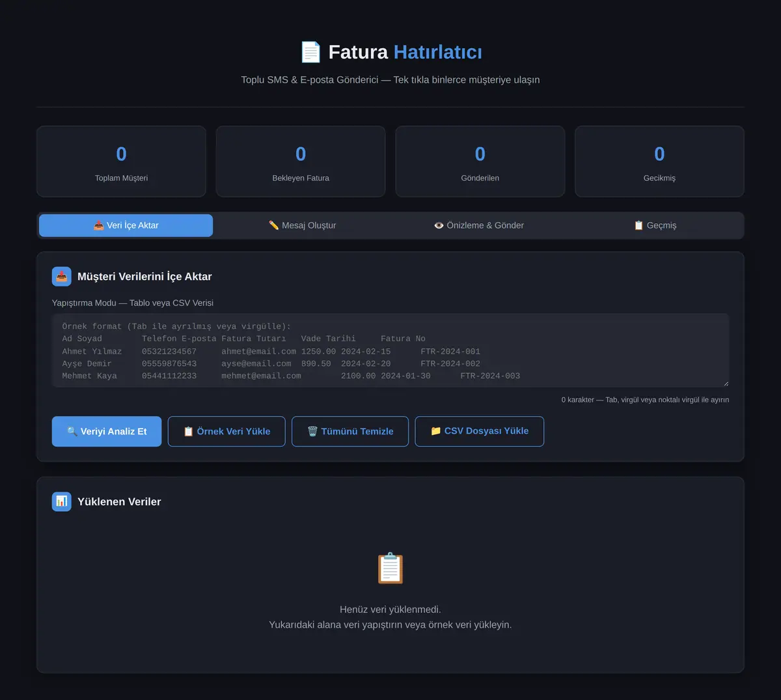This screenshot has height=700, width=781.
Task: Click the subtitle starting with Toplu SMS & E-posta
Action: click(x=390, y=80)
